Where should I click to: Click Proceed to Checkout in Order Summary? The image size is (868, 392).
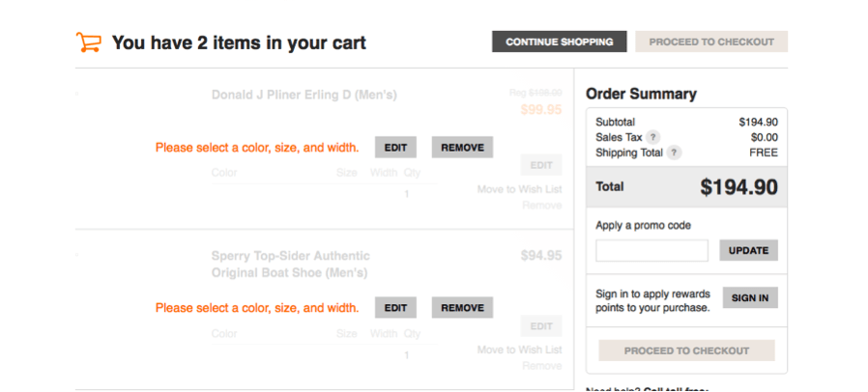(686, 350)
